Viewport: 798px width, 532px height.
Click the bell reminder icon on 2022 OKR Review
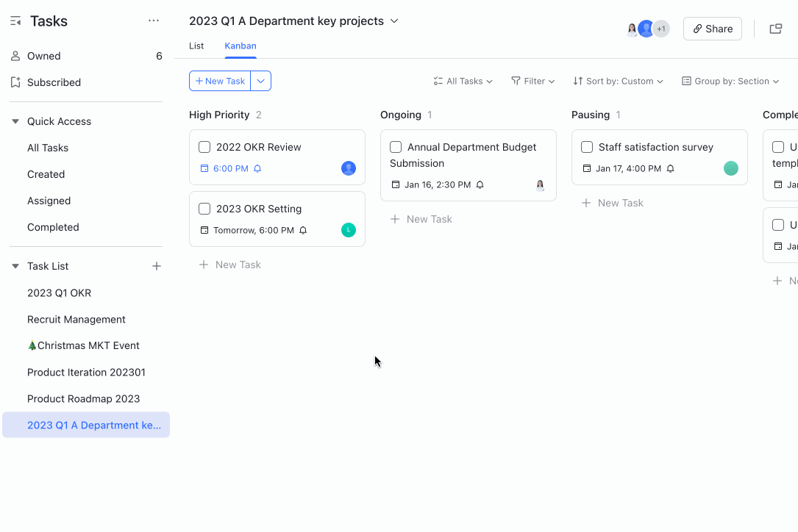pyautogui.click(x=257, y=168)
